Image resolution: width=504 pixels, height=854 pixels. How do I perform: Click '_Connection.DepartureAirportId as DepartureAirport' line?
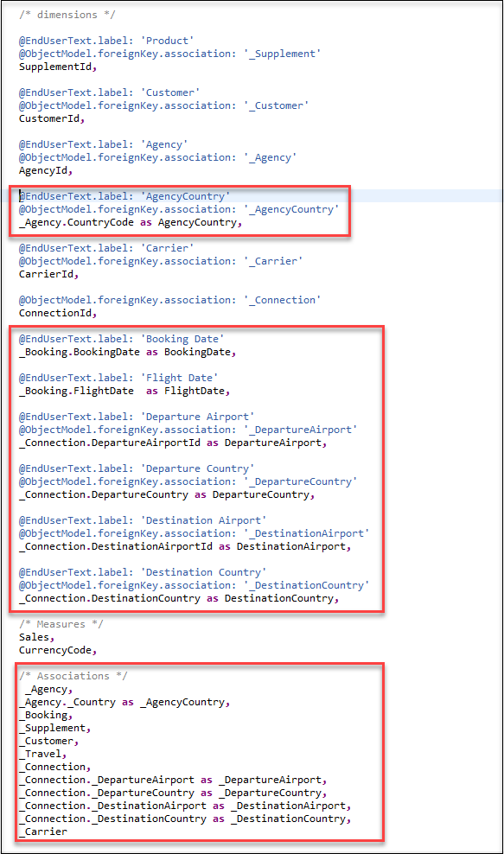(x=173, y=443)
